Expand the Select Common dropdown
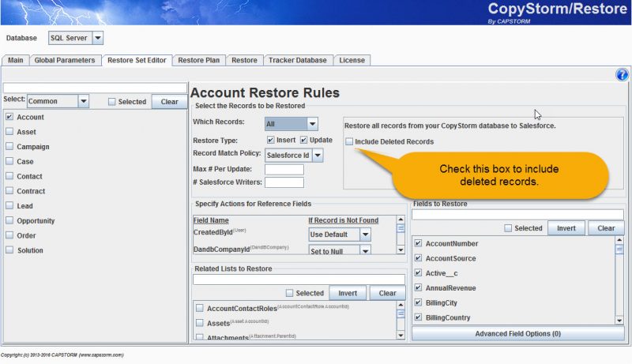632x364 pixels. coord(58,101)
